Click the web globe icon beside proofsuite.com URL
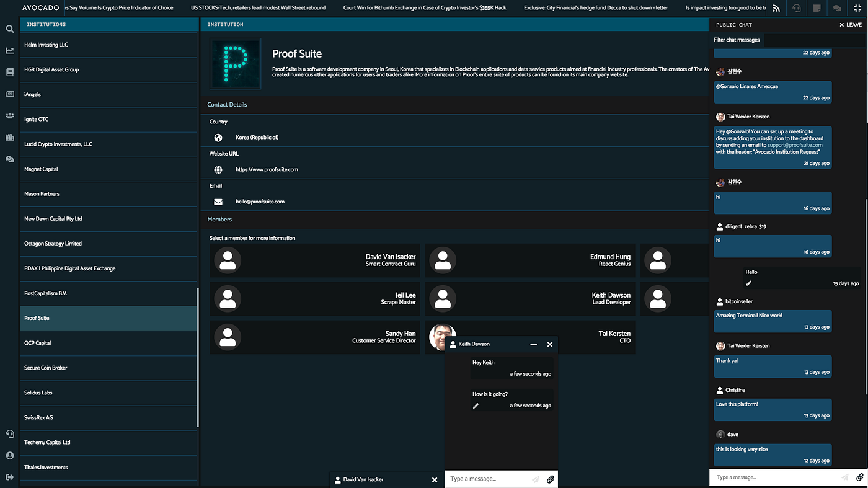Image resolution: width=868 pixels, height=488 pixels. [x=218, y=170]
